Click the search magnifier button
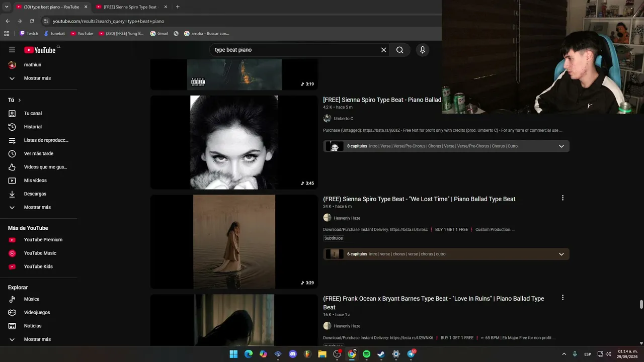This screenshot has width=644, height=362. coord(399,50)
